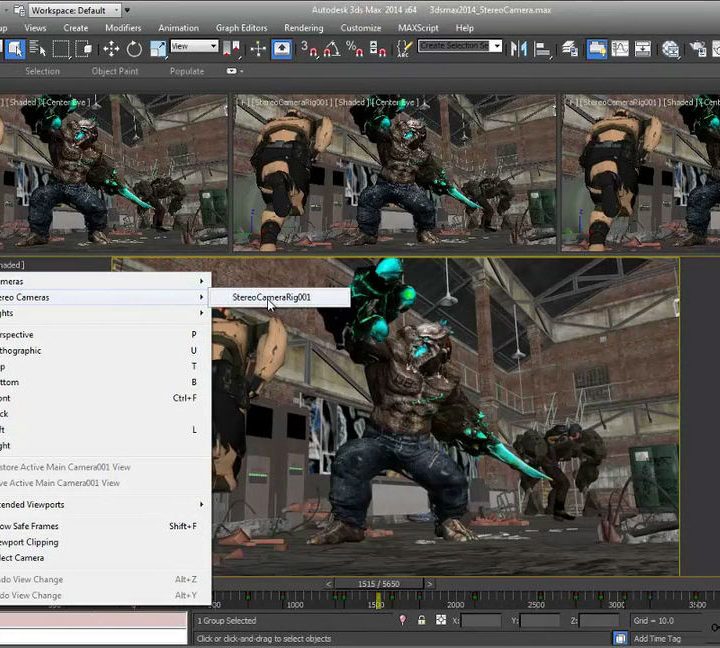Screen dimensions: 720x648
Task: Open the Graph Editors menu
Action: coord(242,28)
